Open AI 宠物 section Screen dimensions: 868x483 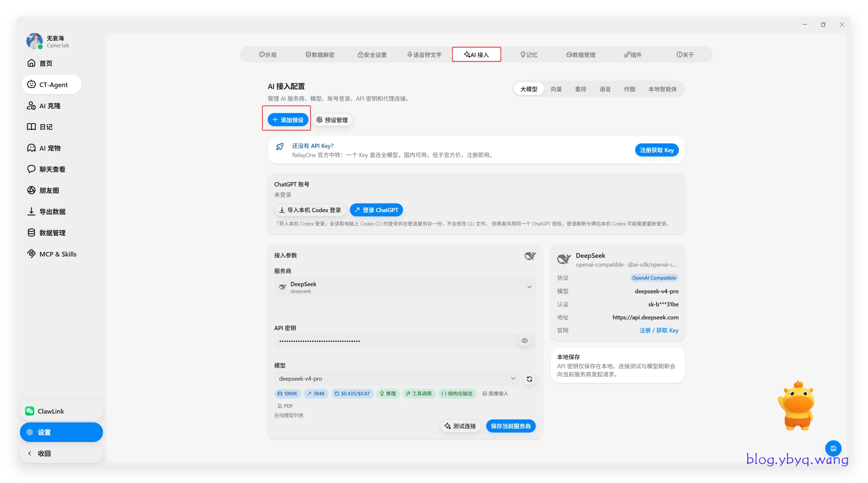click(44, 148)
